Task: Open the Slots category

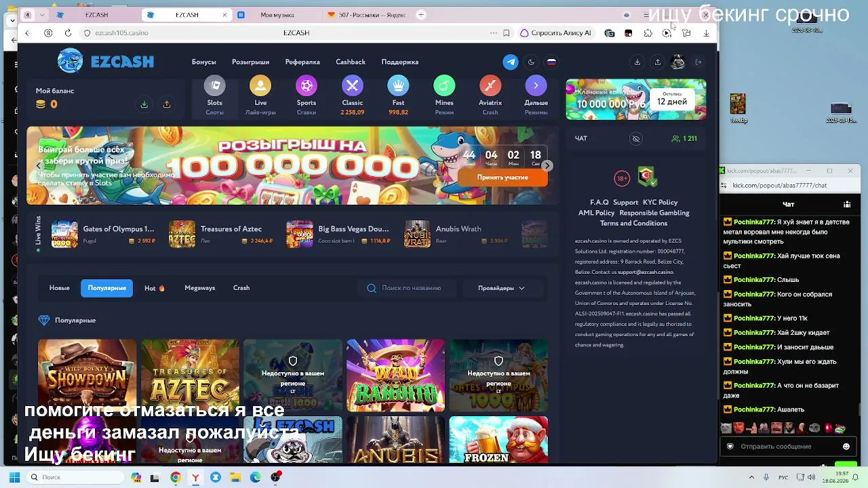Action: coord(215,96)
